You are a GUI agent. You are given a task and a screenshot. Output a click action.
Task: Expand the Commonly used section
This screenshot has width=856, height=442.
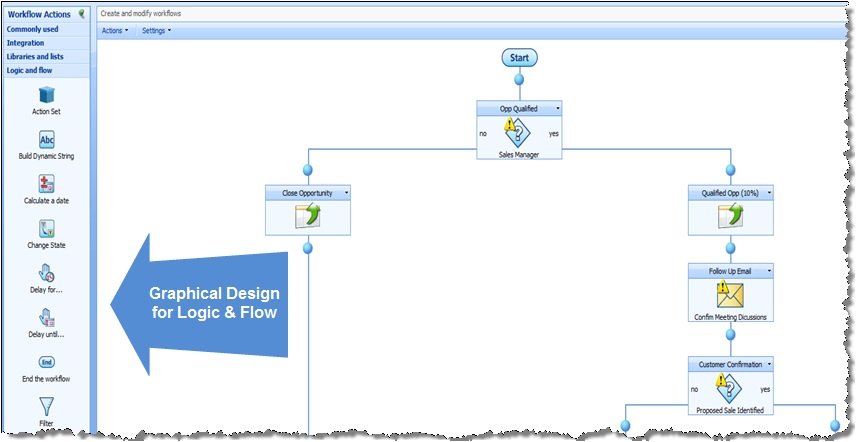point(46,29)
